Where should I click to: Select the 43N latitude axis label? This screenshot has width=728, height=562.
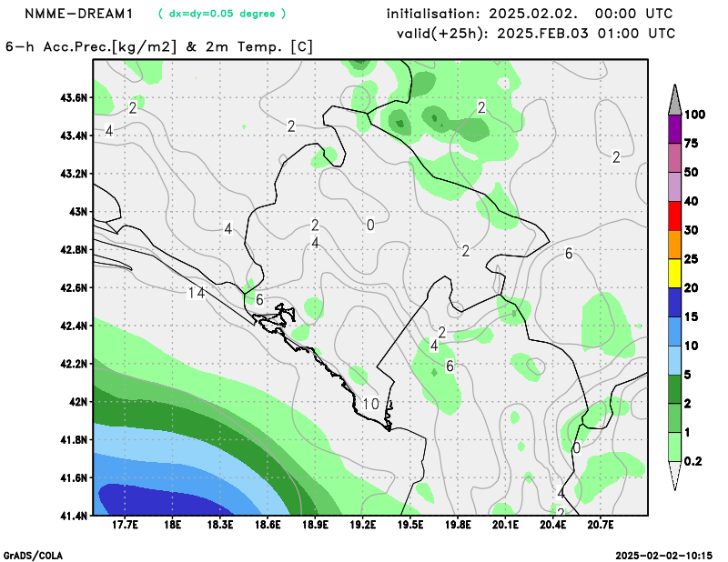click(78, 212)
